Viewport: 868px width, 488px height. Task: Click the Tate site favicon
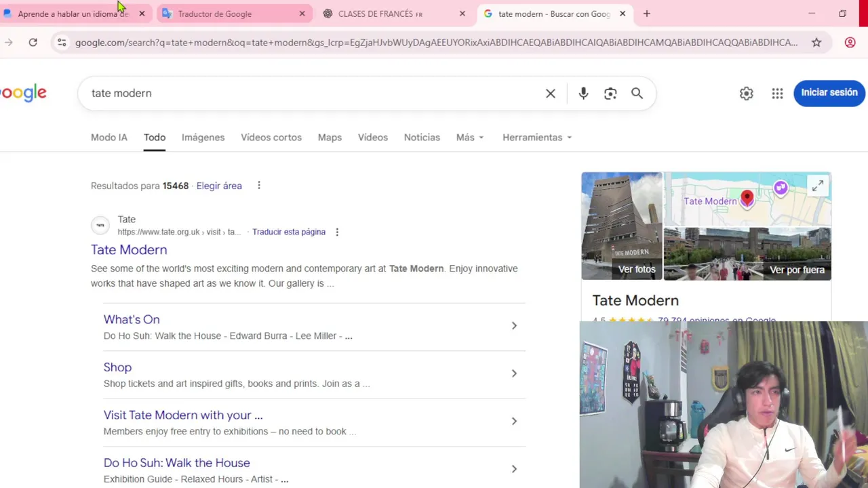click(x=100, y=225)
